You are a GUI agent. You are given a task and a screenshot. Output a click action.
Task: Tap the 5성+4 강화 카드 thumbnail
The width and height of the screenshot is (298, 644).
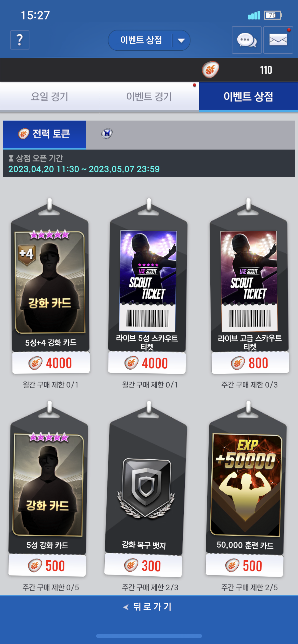point(50,282)
